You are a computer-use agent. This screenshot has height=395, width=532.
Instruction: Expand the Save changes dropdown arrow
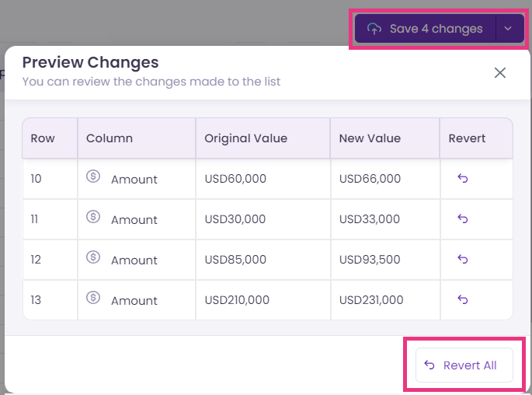509,29
